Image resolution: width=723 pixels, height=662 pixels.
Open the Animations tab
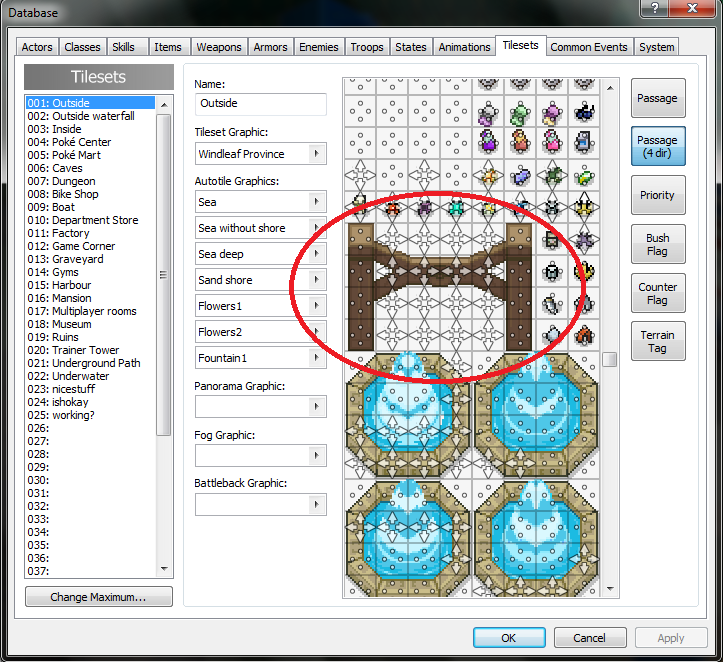coord(464,47)
